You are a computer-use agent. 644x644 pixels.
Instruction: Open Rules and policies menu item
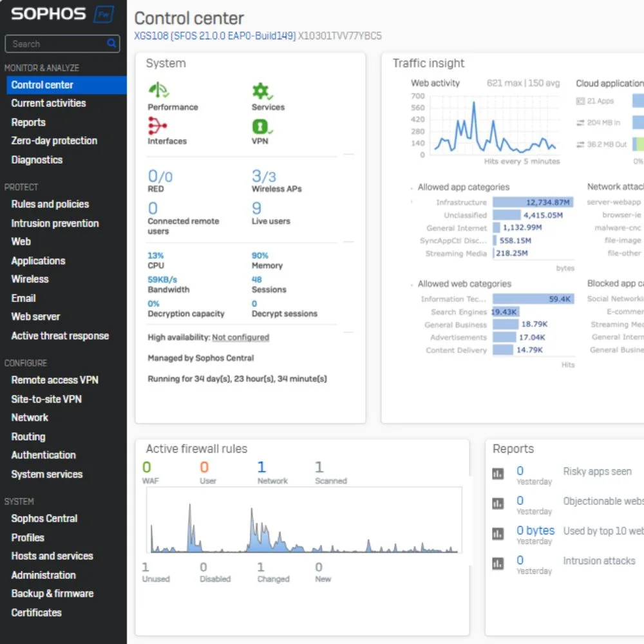[x=50, y=204]
